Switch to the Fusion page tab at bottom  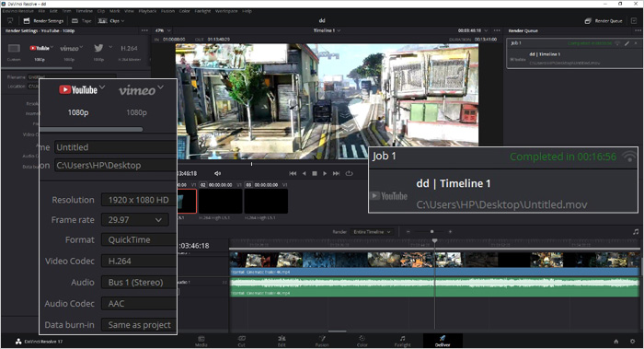point(322,342)
